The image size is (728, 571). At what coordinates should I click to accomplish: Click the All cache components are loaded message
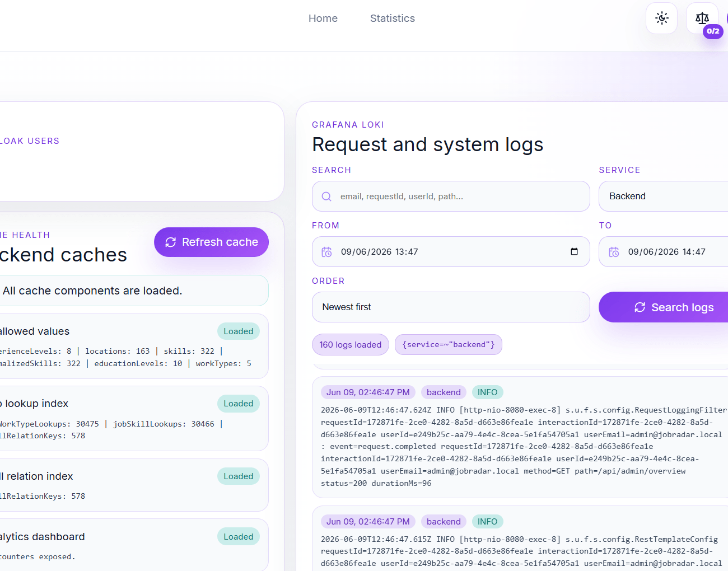pyautogui.click(x=92, y=291)
